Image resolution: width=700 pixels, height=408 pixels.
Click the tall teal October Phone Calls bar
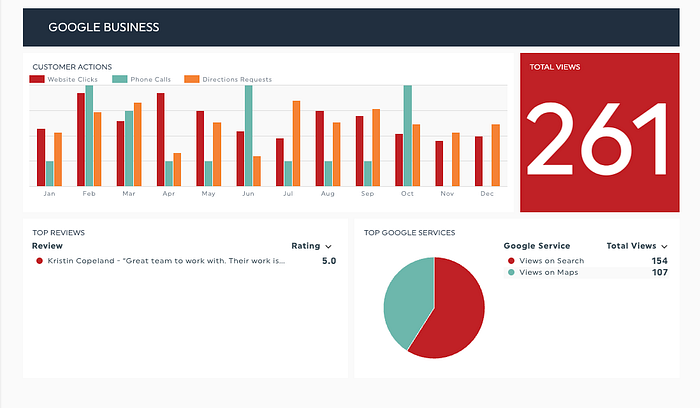[x=408, y=136]
